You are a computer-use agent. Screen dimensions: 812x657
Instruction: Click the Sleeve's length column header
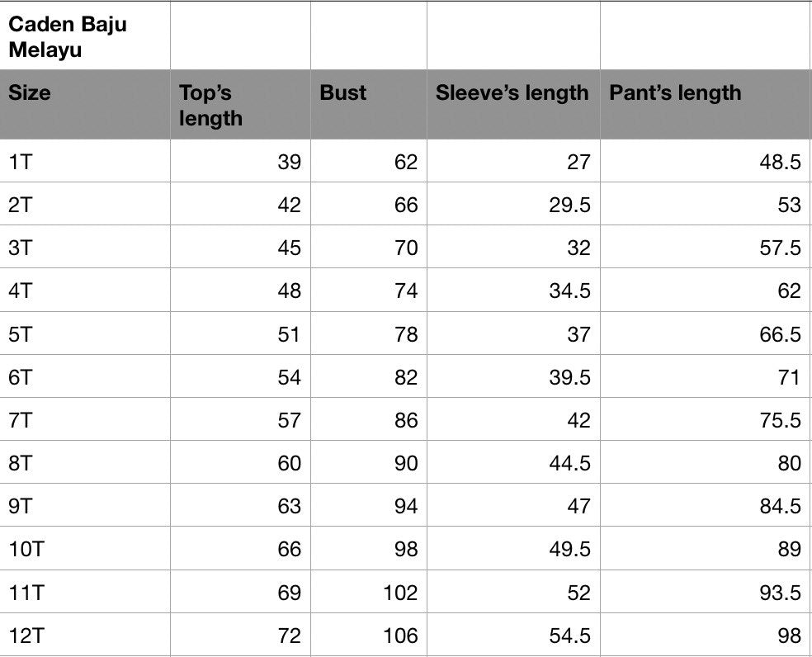(x=512, y=93)
